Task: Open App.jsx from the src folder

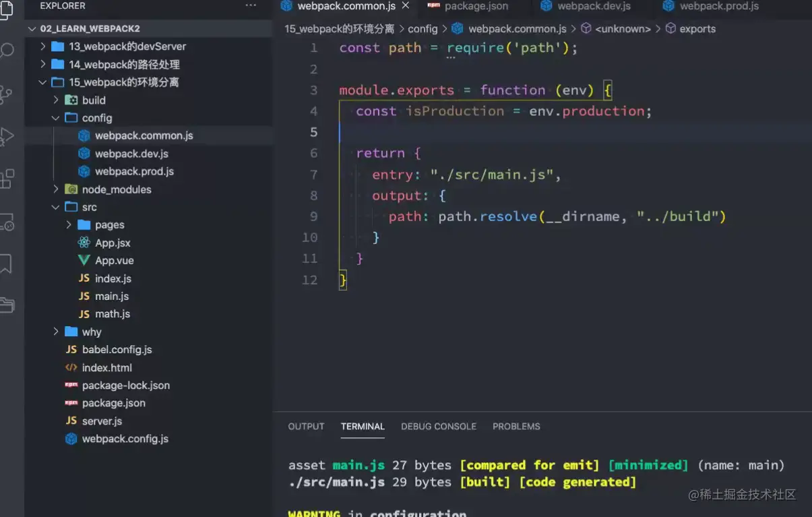Action: (x=113, y=243)
